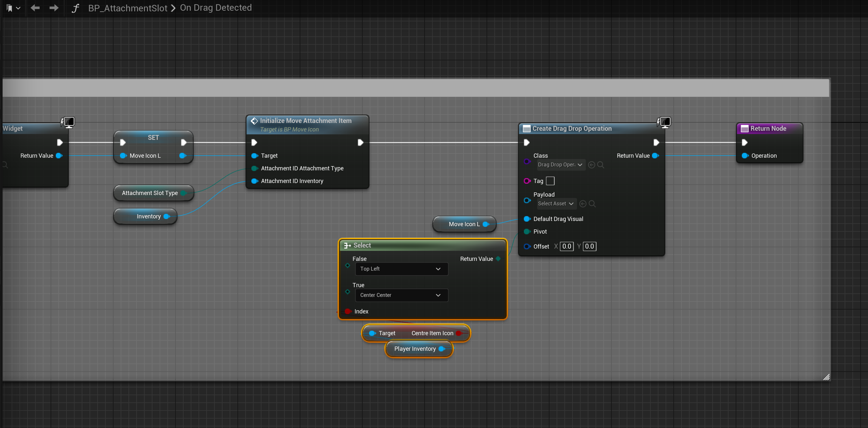Image resolution: width=868 pixels, height=428 pixels.
Task: Toggle the Tag checkbox
Action: 550,181
